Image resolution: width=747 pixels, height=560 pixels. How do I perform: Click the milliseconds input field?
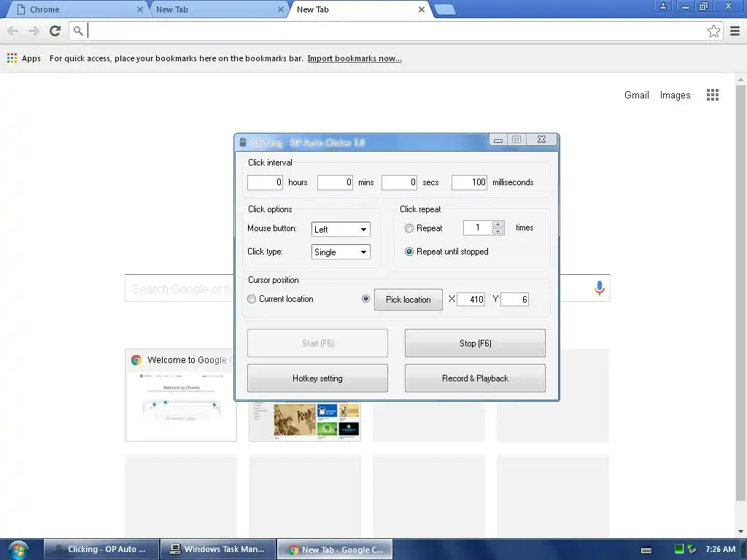pyautogui.click(x=469, y=182)
